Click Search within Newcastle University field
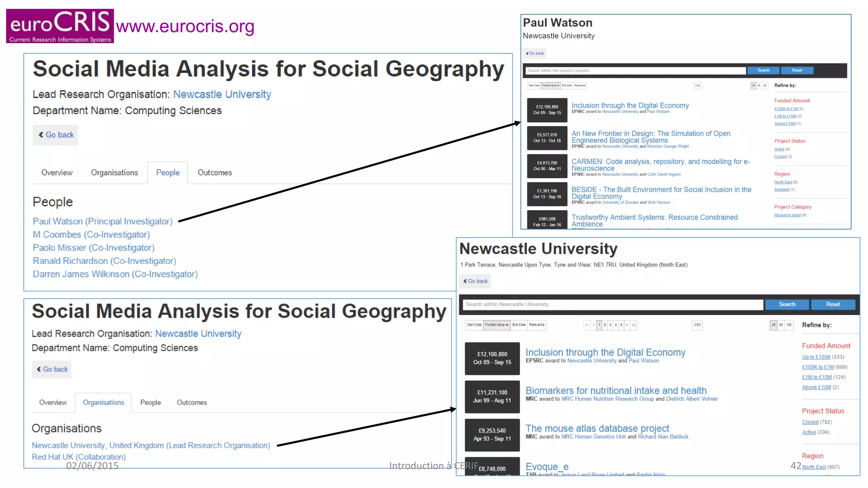 point(612,305)
